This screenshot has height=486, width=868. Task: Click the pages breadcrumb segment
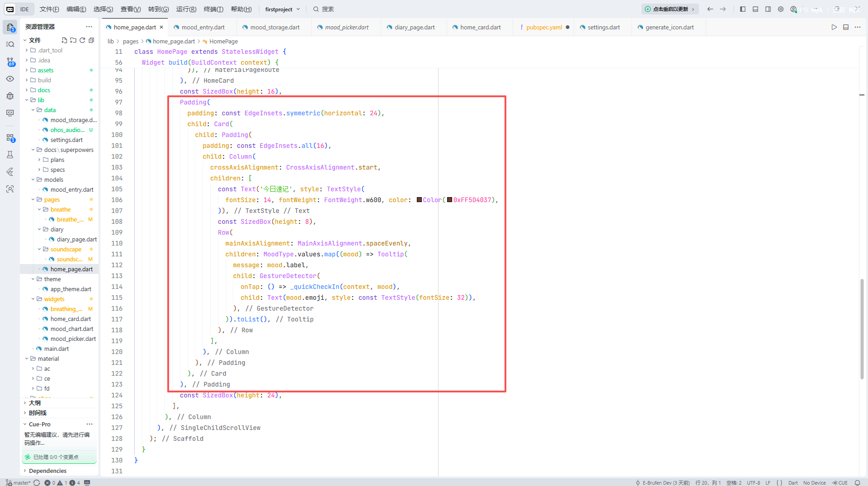(x=131, y=41)
